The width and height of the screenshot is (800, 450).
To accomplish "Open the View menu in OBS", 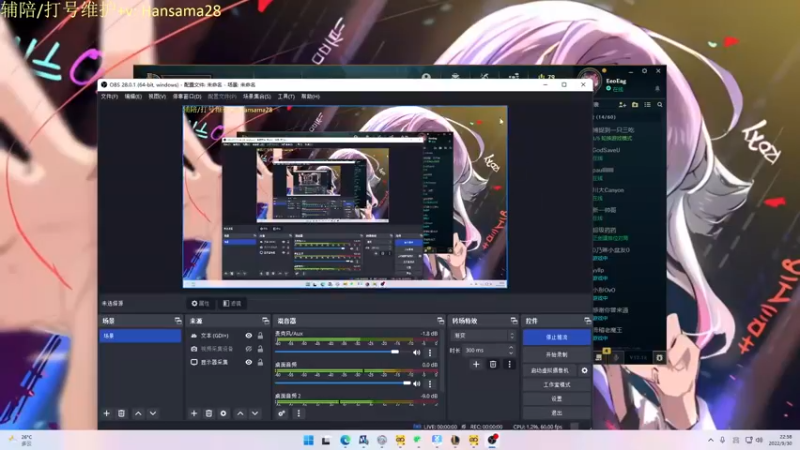I will [x=157, y=96].
